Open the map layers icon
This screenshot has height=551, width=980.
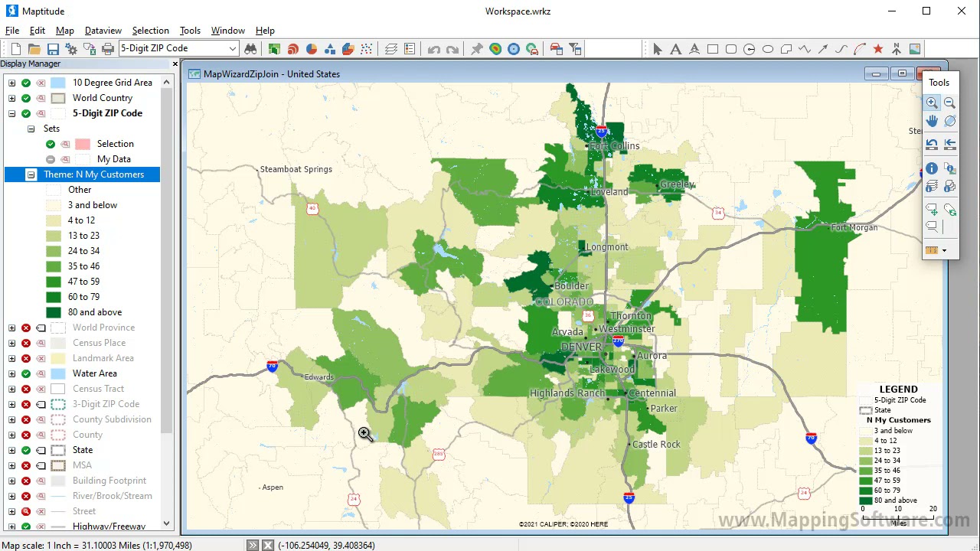click(x=391, y=49)
